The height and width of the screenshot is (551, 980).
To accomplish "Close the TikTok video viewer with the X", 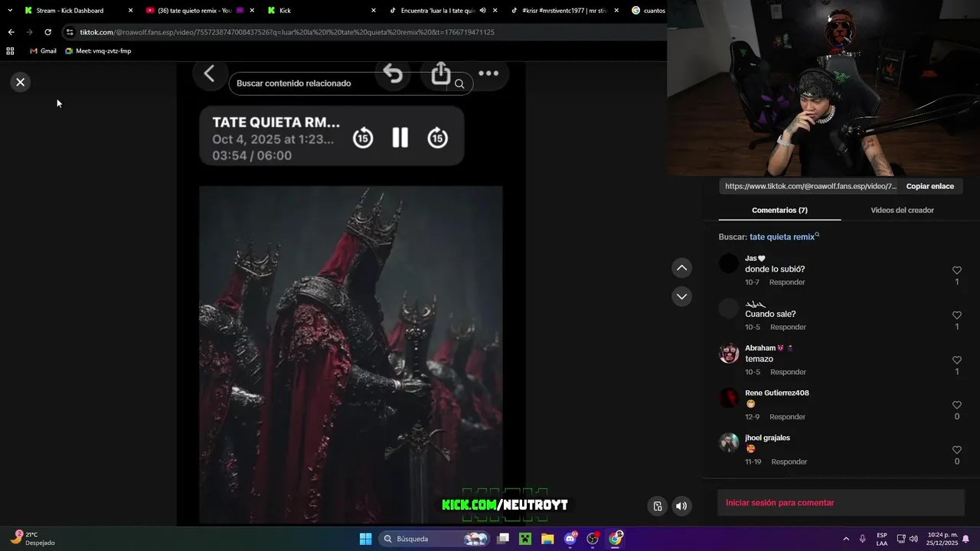I will (21, 82).
